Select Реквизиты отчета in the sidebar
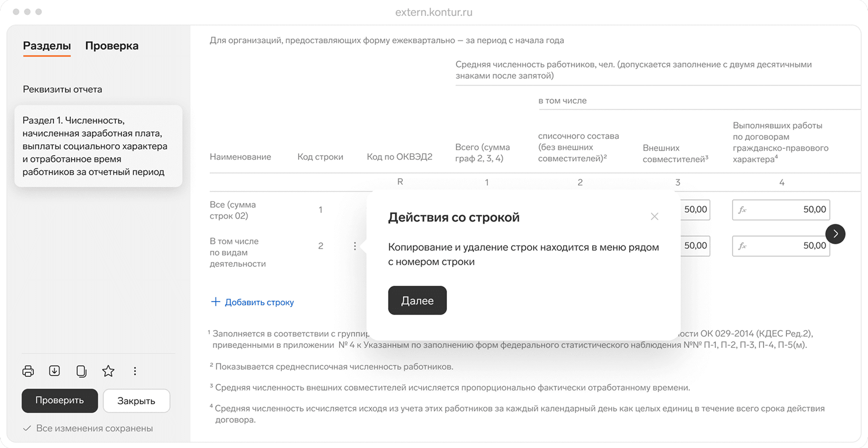Image resolution: width=868 pixels, height=448 pixels. tap(62, 89)
